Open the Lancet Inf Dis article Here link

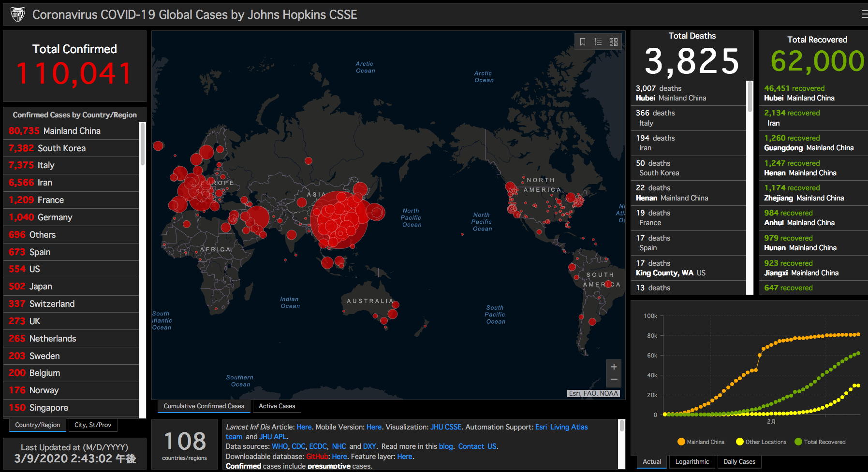[x=304, y=427]
